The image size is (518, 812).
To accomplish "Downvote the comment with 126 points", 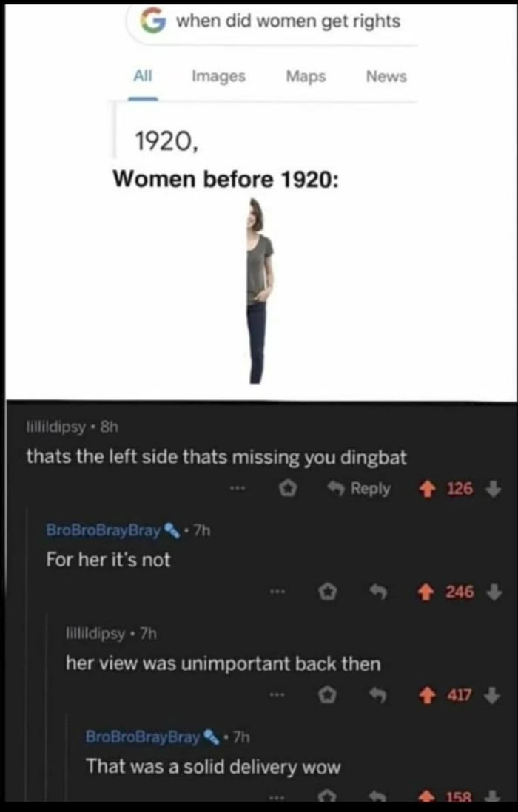I will pos(494,489).
